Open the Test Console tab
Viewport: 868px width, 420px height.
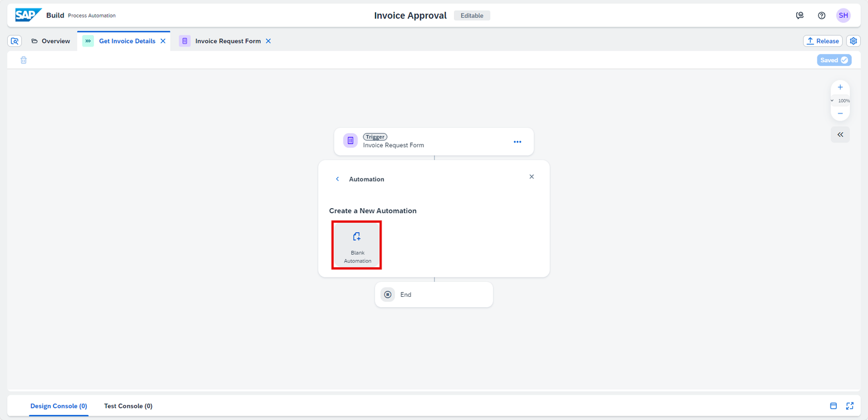click(128, 406)
